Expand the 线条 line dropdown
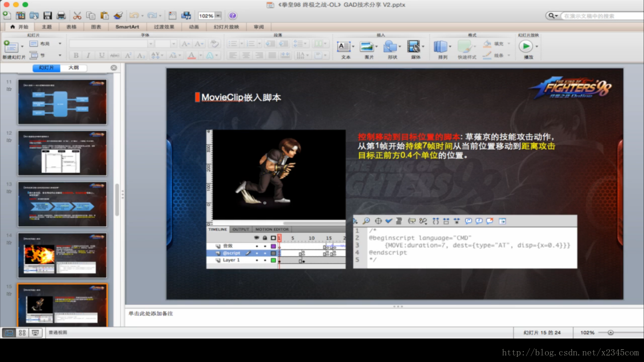This screenshot has height=362, width=644. 509,56
